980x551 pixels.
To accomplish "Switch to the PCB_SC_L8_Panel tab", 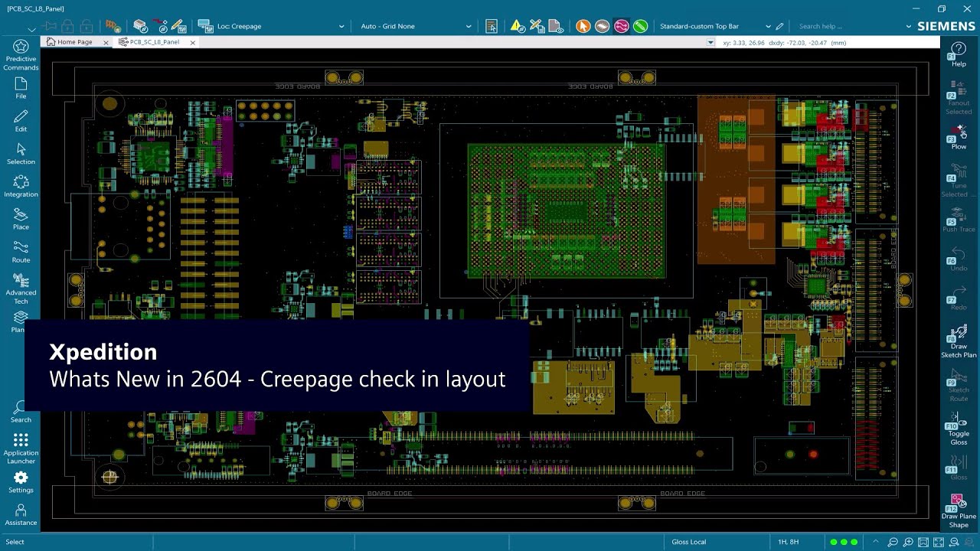I will coord(154,42).
